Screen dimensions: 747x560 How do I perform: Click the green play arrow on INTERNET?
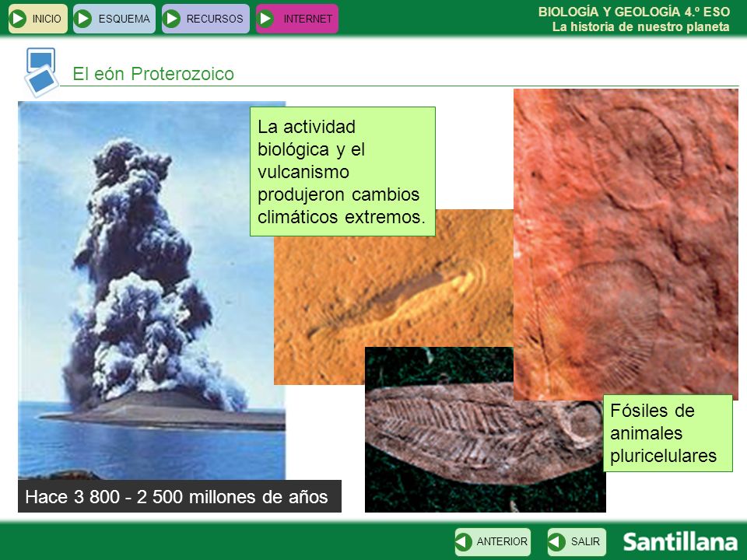pos(265,19)
